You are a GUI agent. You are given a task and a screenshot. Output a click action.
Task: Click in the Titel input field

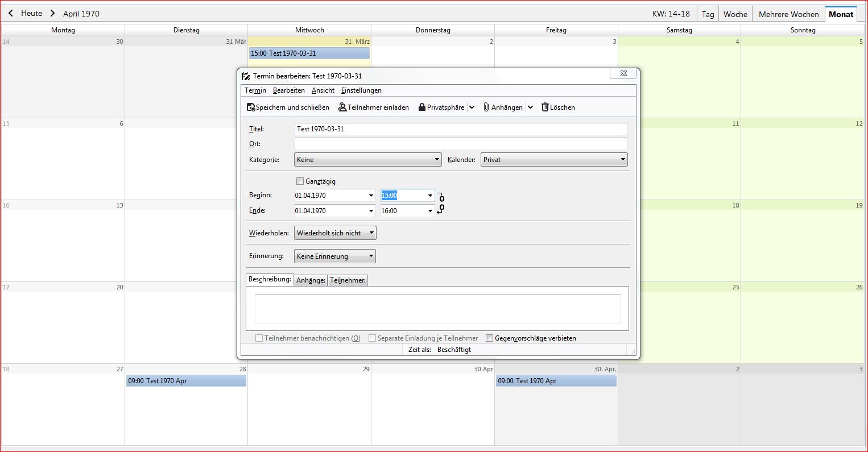point(461,129)
